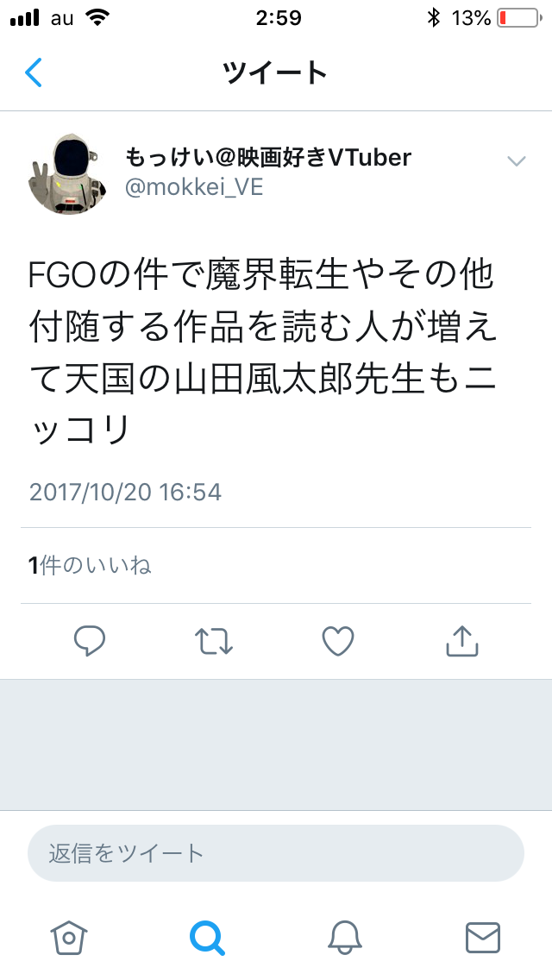
Task: Open the tweet options chevron menu
Action: coord(517,161)
